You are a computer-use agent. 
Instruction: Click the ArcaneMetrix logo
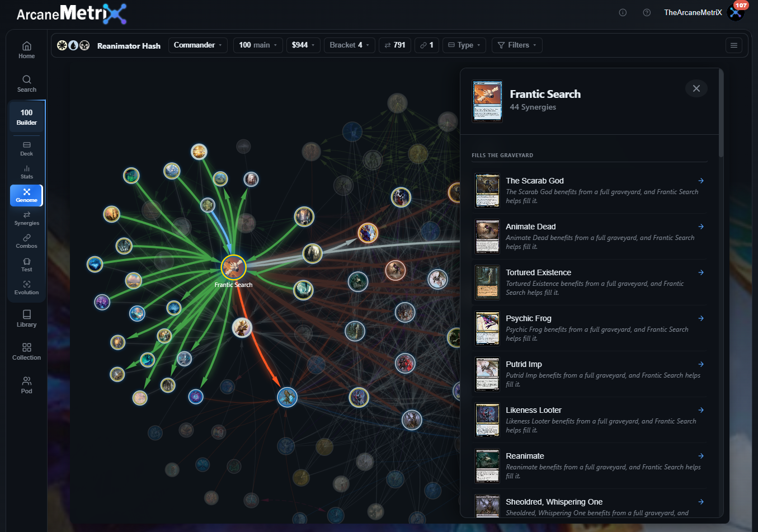coord(72,13)
